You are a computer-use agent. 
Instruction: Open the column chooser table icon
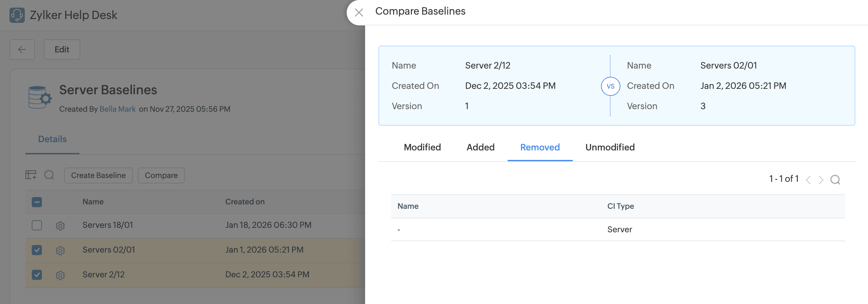tap(31, 175)
